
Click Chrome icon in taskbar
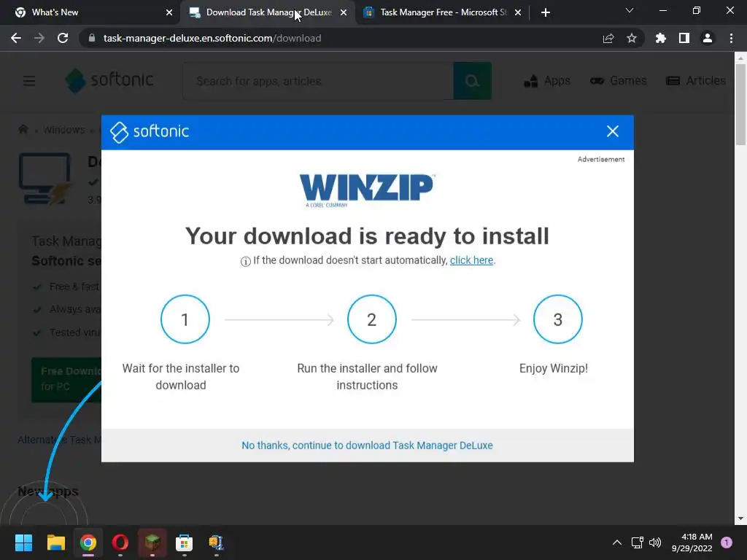click(x=88, y=542)
